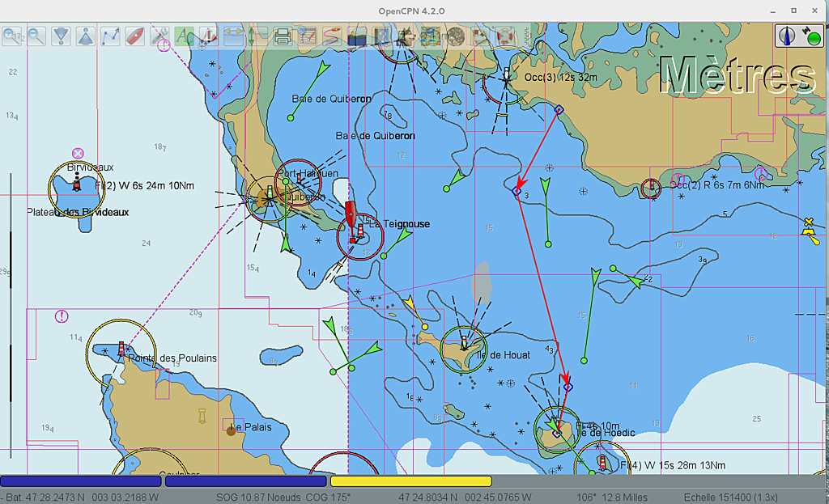This screenshot has height=504, width=829.
Task: Open the wolf dog plugin icon
Action: tap(406, 36)
